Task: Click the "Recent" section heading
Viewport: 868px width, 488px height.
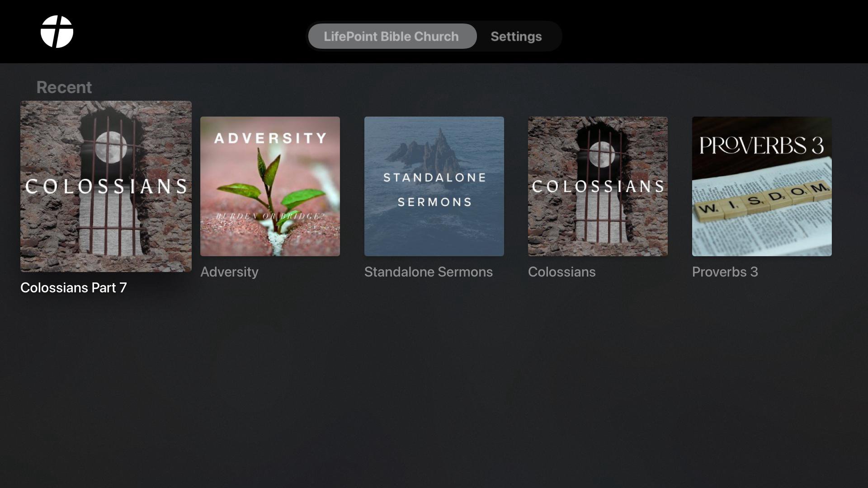Action: pos(64,87)
